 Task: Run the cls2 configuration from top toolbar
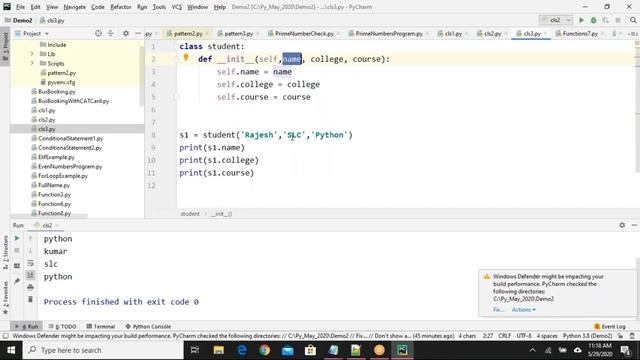tap(581, 20)
